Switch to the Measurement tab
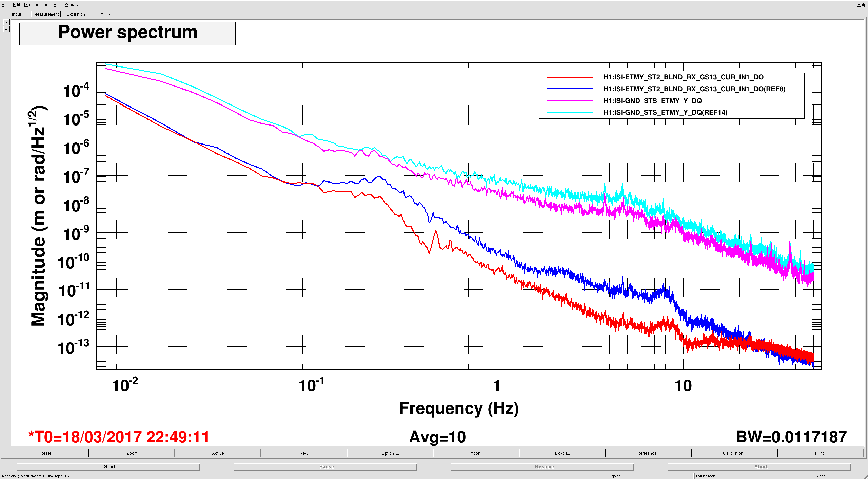868x479 pixels. point(46,14)
